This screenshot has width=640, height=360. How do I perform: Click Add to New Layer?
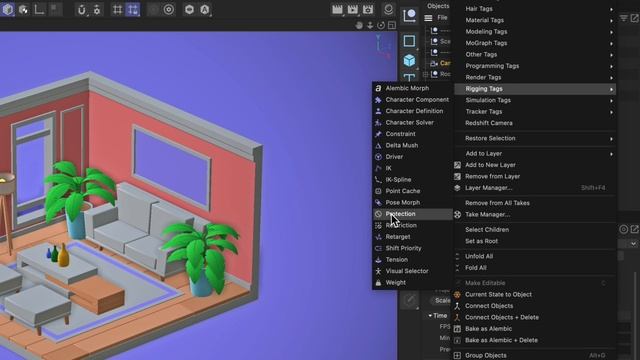tap(535, 165)
